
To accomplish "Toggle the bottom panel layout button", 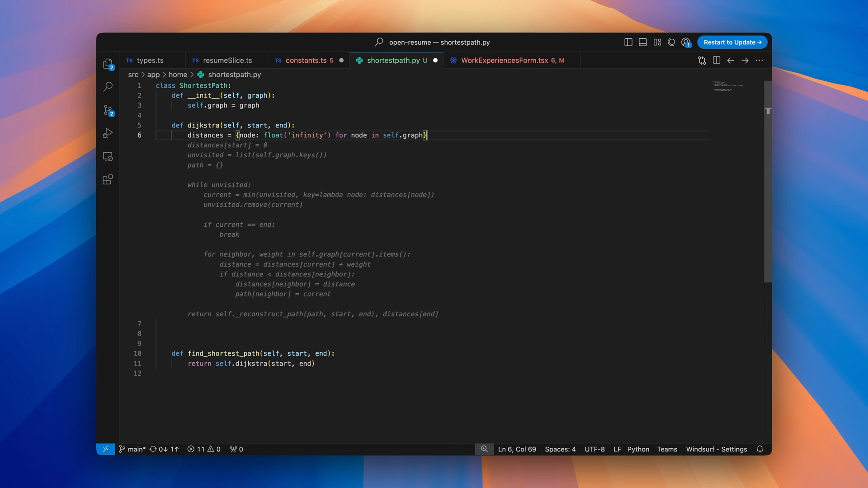I will (x=642, y=42).
